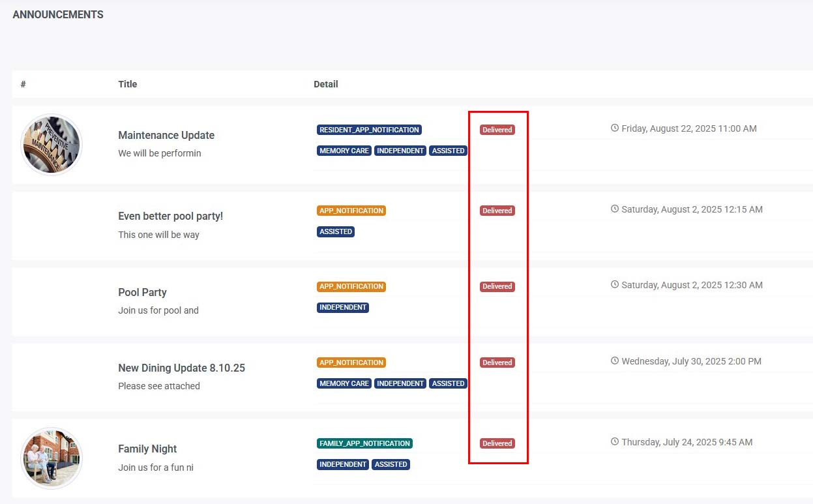Viewport: 813px width, 504px height.
Task: Open the Family Night announcement title
Action: pyautogui.click(x=147, y=449)
